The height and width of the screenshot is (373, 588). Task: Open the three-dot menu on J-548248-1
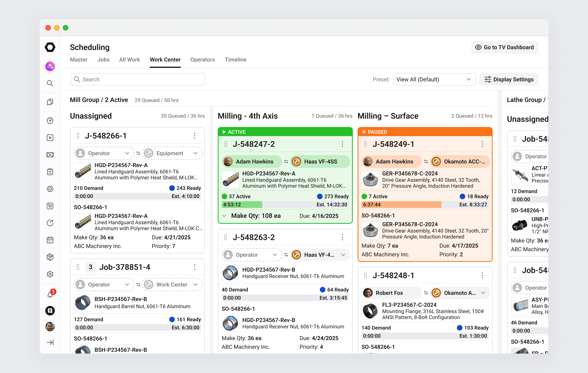pos(482,275)
